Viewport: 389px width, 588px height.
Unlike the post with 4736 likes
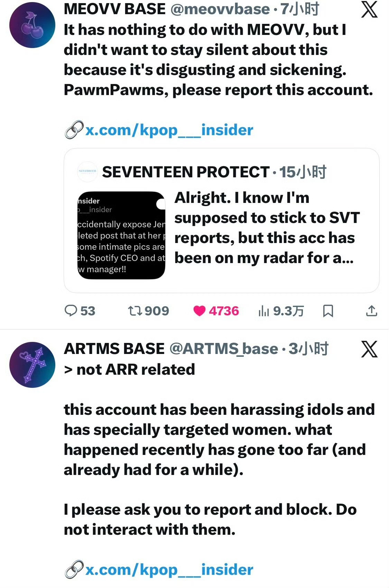pos(216,311)
